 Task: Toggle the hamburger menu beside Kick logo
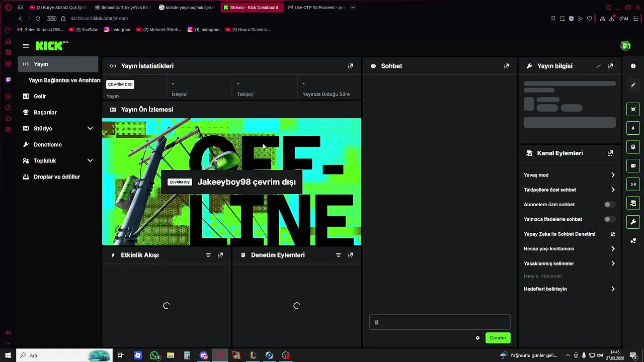click(26, 46)
